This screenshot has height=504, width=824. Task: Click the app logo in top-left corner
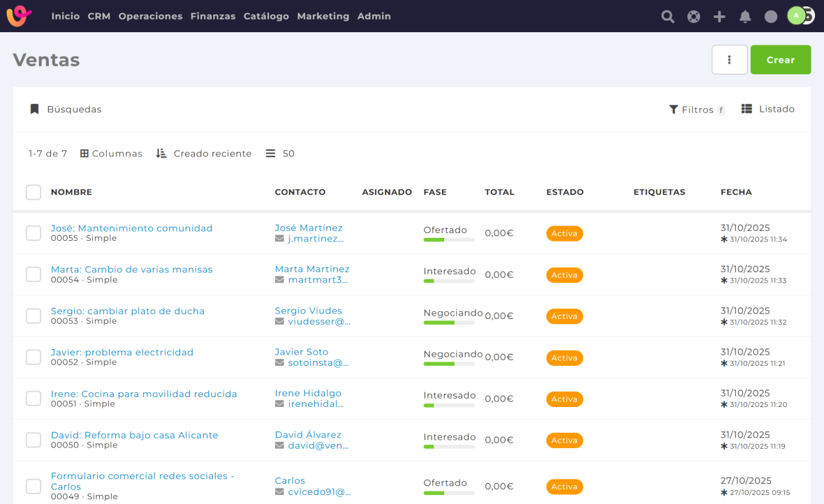pyautogui.click(x=20, y=16)
